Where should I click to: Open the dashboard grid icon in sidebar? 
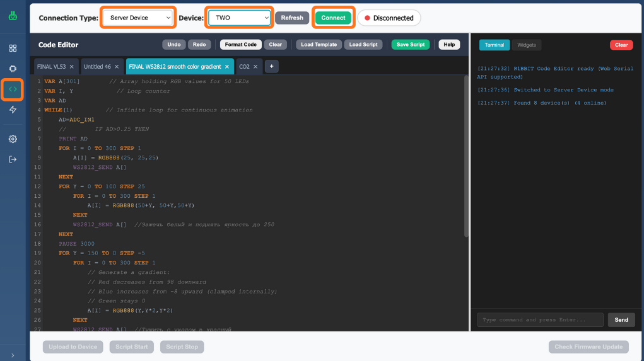tap(13, 48)
